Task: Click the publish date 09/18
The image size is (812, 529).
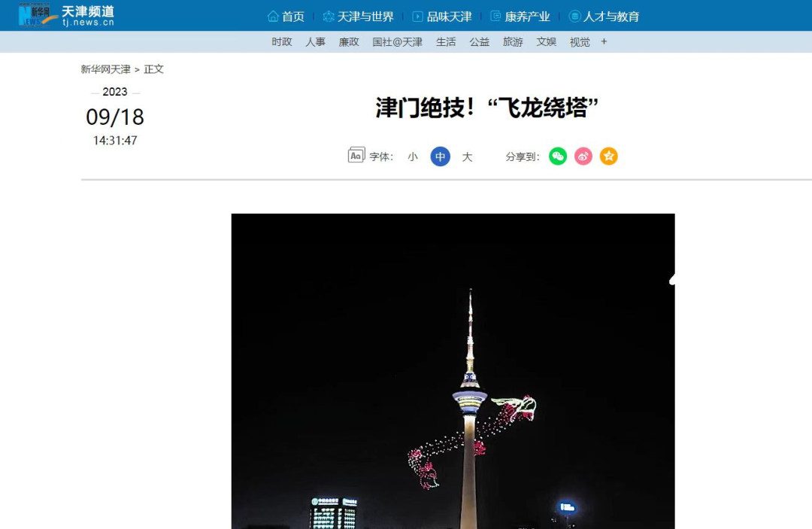Action: pyautogui.click(x=115, y=117)
